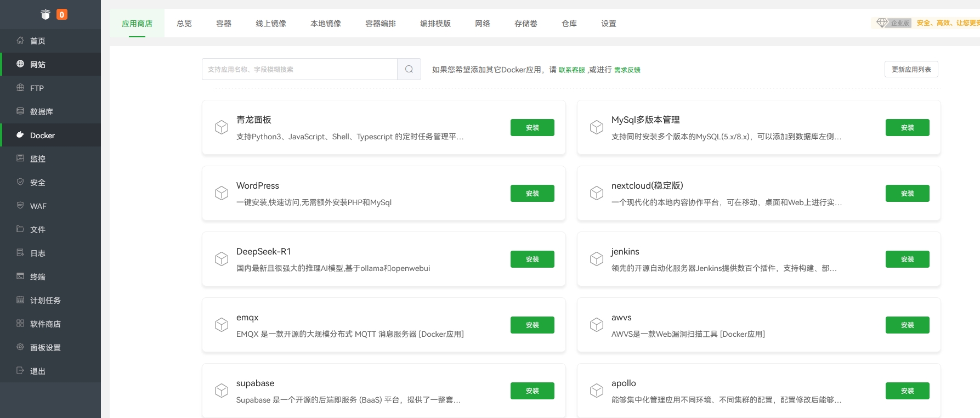
Task: Click the cube icon of nextcloud card
Action: pos(597,193)
